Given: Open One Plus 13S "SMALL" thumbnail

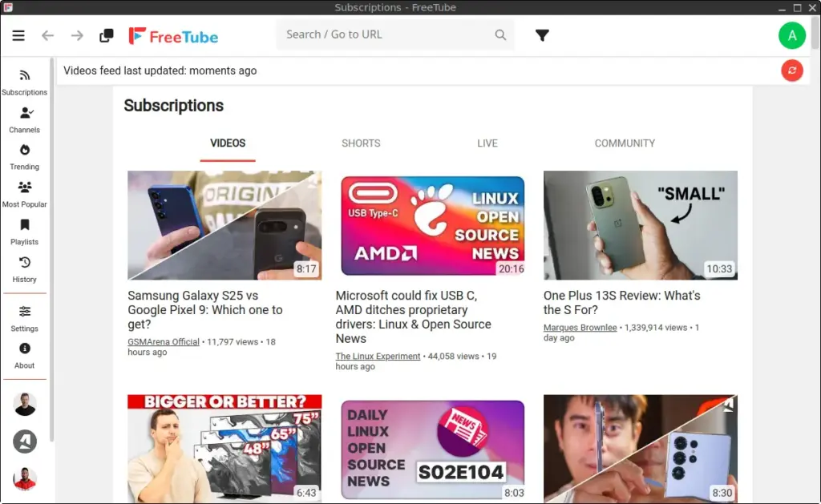Looking at the screenshot, I should click(x=641, y=225).
